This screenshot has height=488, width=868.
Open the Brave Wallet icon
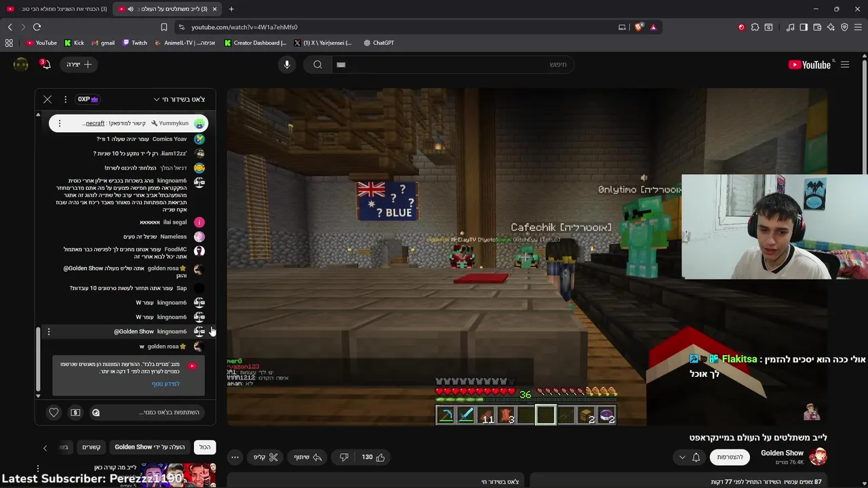point(817,27)
